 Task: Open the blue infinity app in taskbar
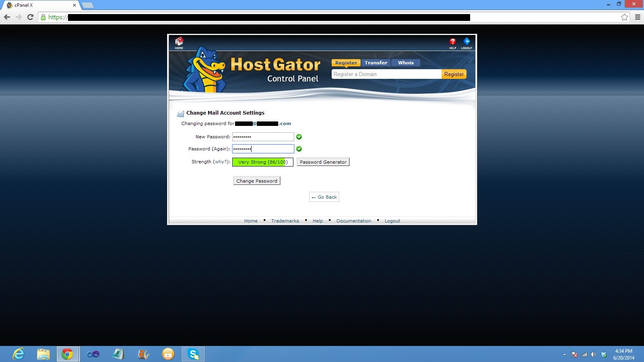93,354
